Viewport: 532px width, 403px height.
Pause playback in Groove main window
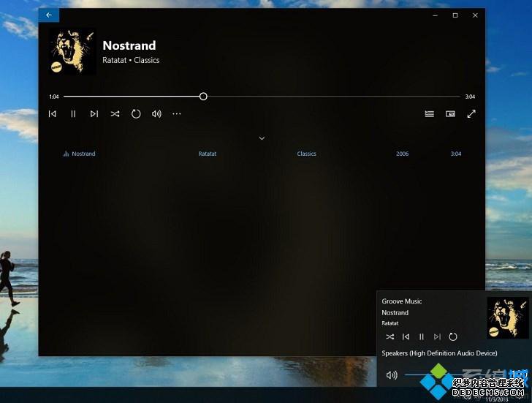pyautogui.click(x=73, y=114)
